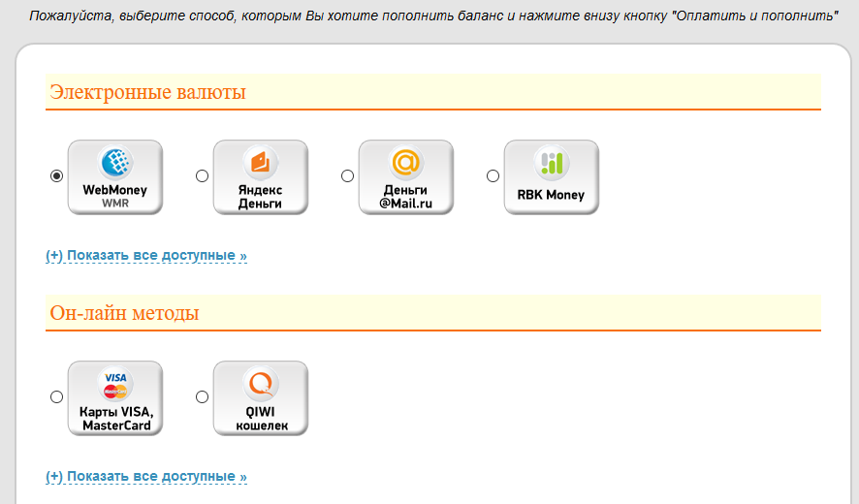The width and height of the screenshot is (859, 504).
Task: Click the RBK Money label text
Action: (x=551, y=195)
